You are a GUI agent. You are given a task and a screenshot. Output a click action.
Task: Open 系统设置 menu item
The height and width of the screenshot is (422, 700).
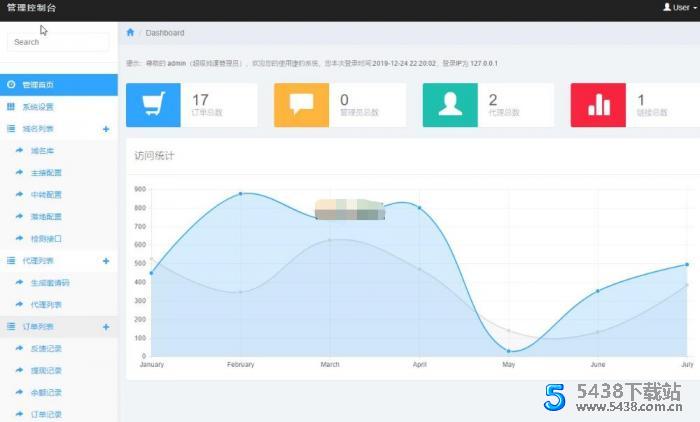click(x=38, y=107)
